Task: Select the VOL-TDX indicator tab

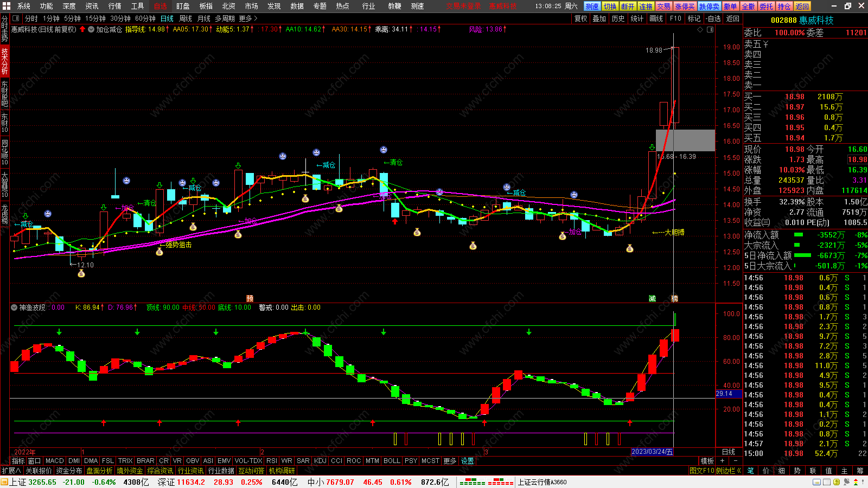Action: click(248, 461)
